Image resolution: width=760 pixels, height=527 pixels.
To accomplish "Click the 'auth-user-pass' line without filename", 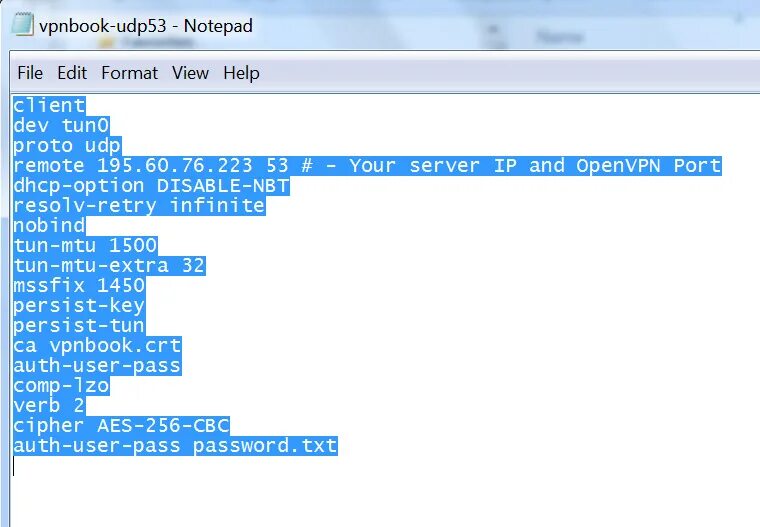I will (x=97, y=366).
